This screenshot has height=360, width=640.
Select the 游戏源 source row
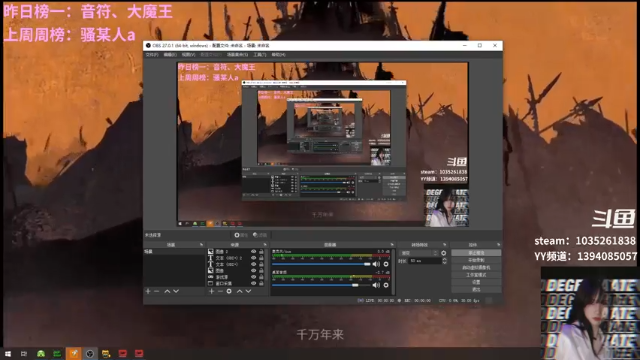pos(236,277)
